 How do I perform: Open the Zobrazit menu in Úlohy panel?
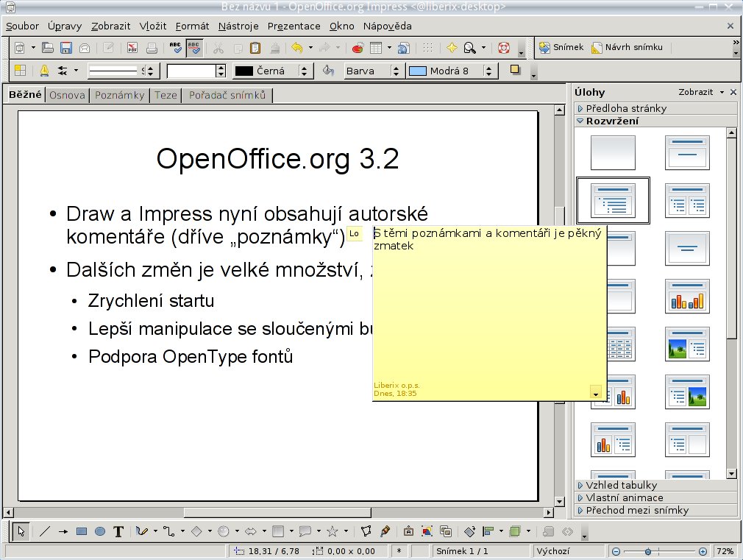(x=701, y=92)
